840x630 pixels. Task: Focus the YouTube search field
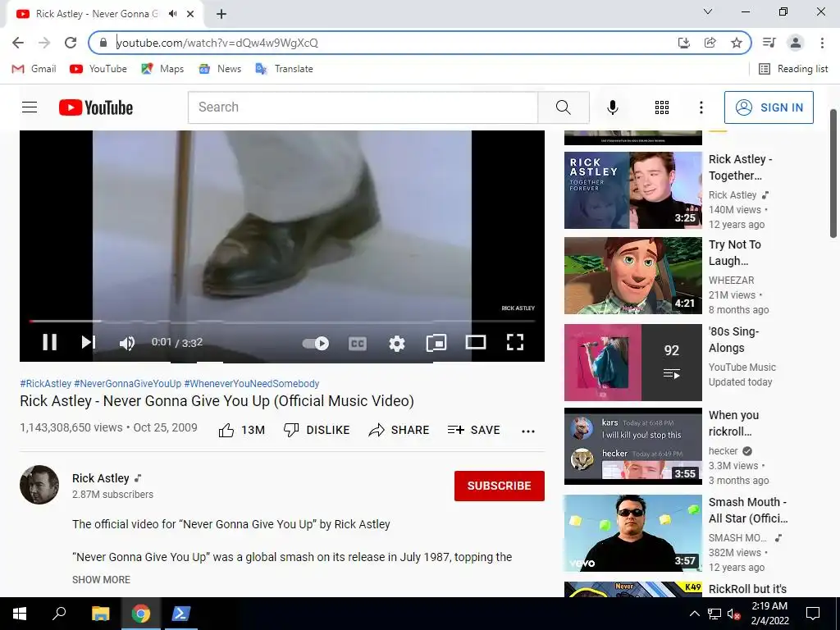363,107
